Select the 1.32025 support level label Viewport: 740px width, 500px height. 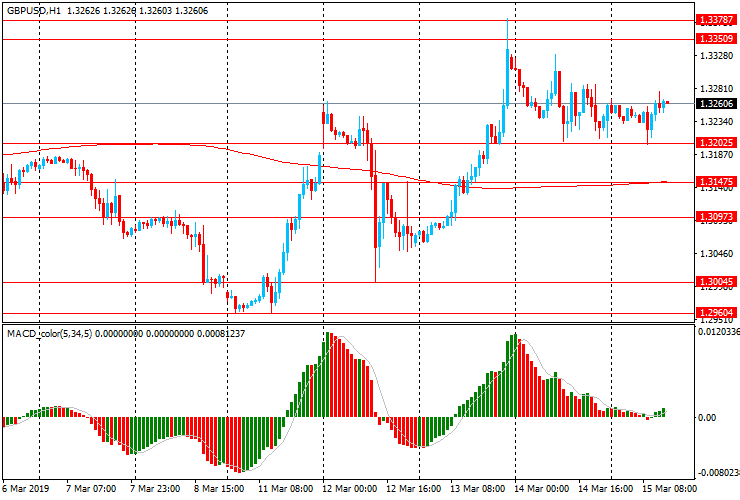point(717,143)
